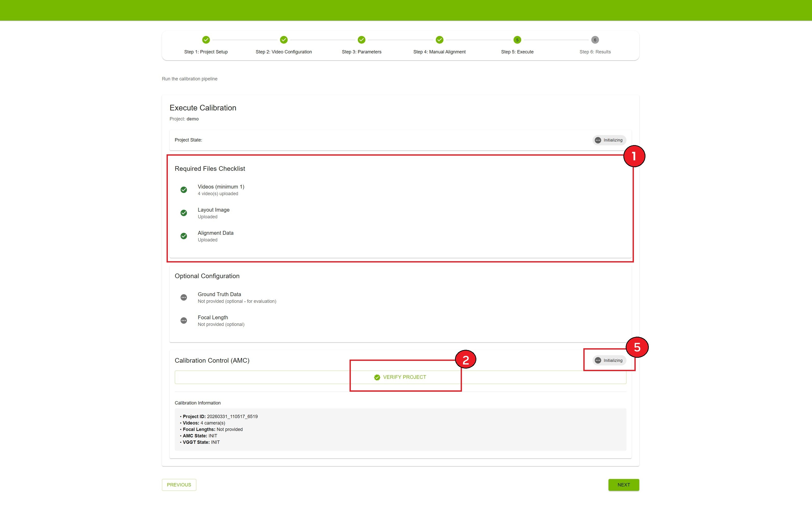This screenshot has height=508, width=812.
Task: Click the green check beside Alignment Data
Action: click(183, 236)
